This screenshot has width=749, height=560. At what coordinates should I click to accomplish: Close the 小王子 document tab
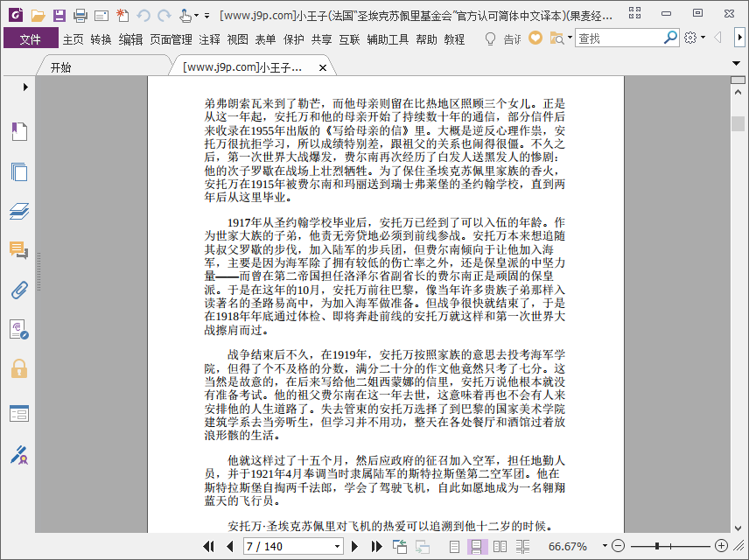tap(323, 68)
